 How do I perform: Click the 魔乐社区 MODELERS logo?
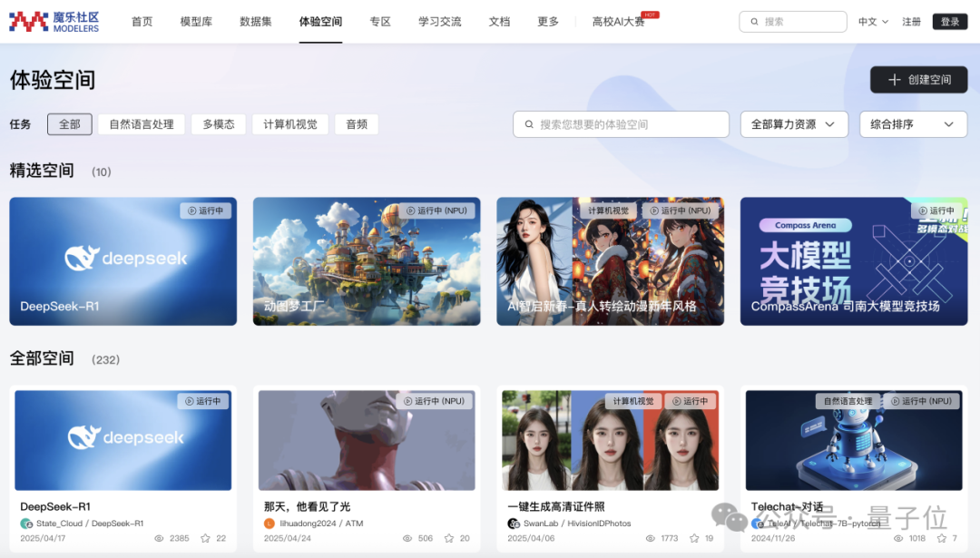click(54, 20)
